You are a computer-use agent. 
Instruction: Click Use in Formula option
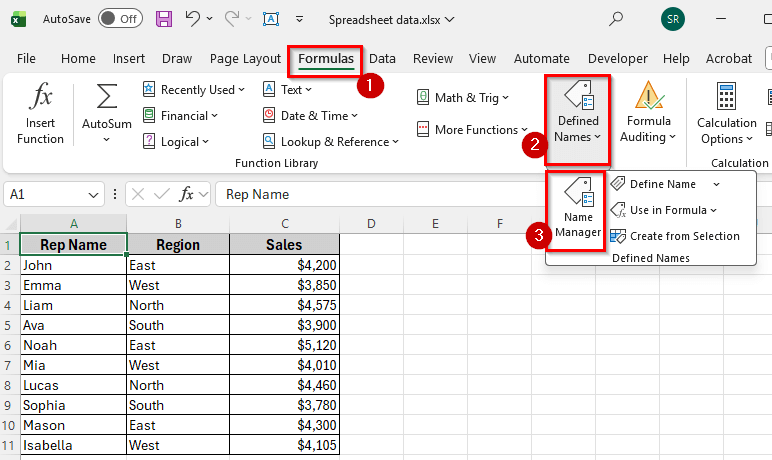(x=664, y=210)
